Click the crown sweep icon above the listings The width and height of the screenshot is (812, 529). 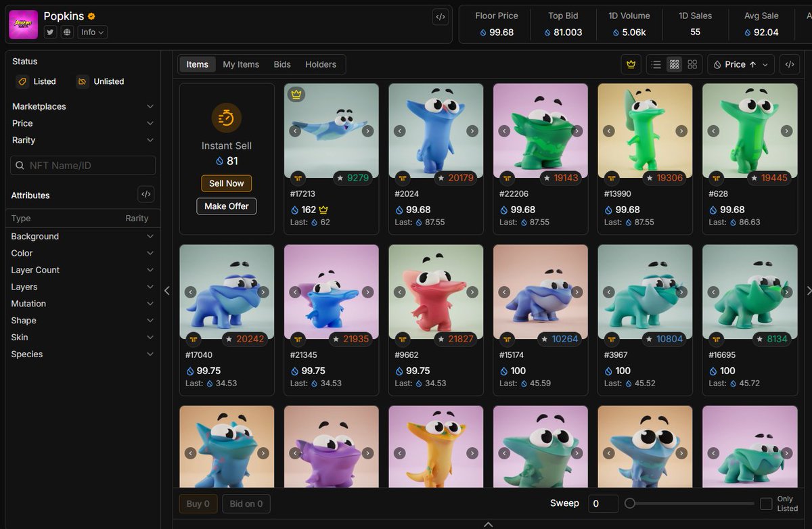coord(631,64)
